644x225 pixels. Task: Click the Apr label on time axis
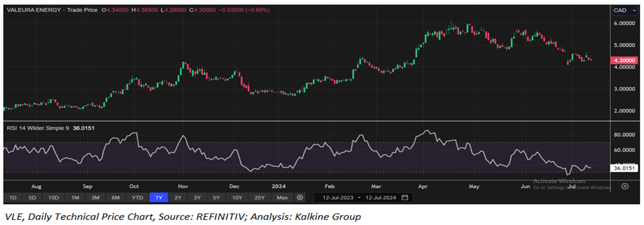[x=423, y=187]
